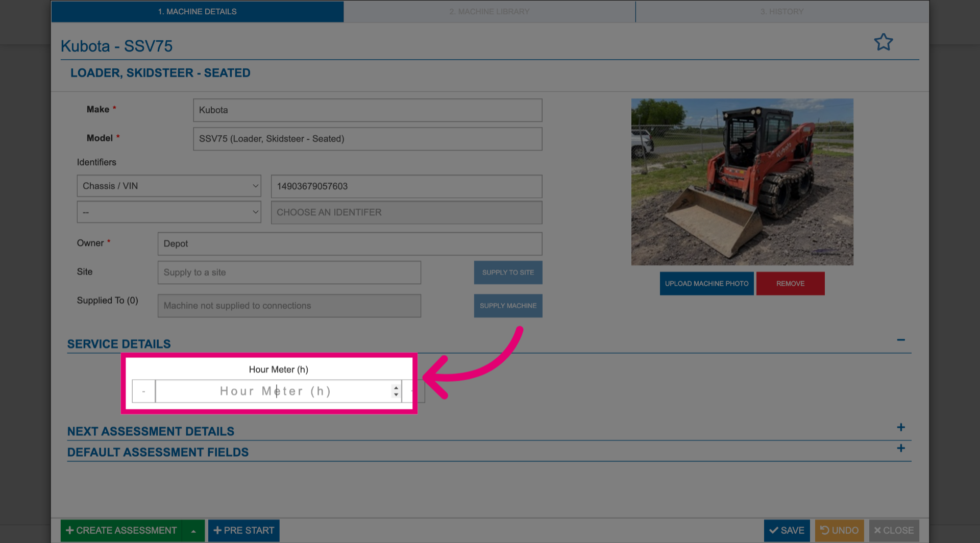
Task: Click the Supplied To (0) label
Action: 108,301
